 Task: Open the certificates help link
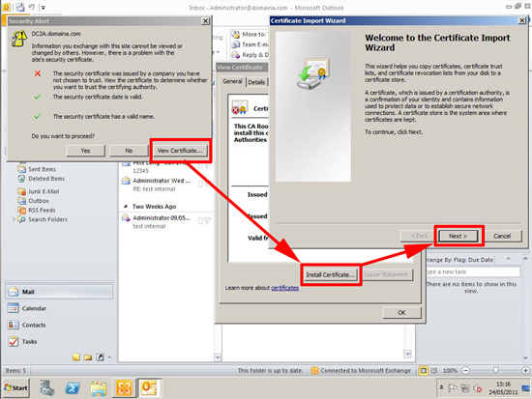284,288
